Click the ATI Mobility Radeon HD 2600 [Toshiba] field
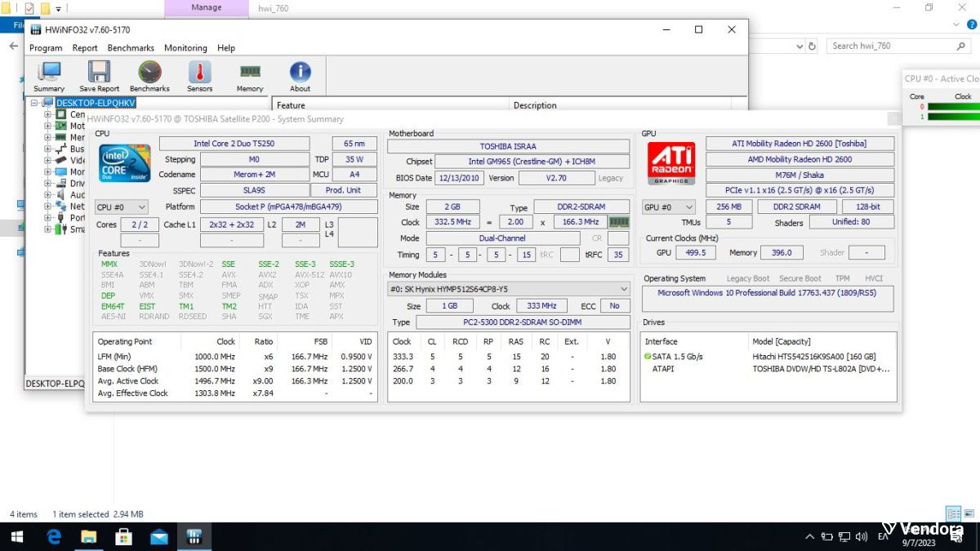This screenshot has width=980, height=551. click(x=800, y=144)
